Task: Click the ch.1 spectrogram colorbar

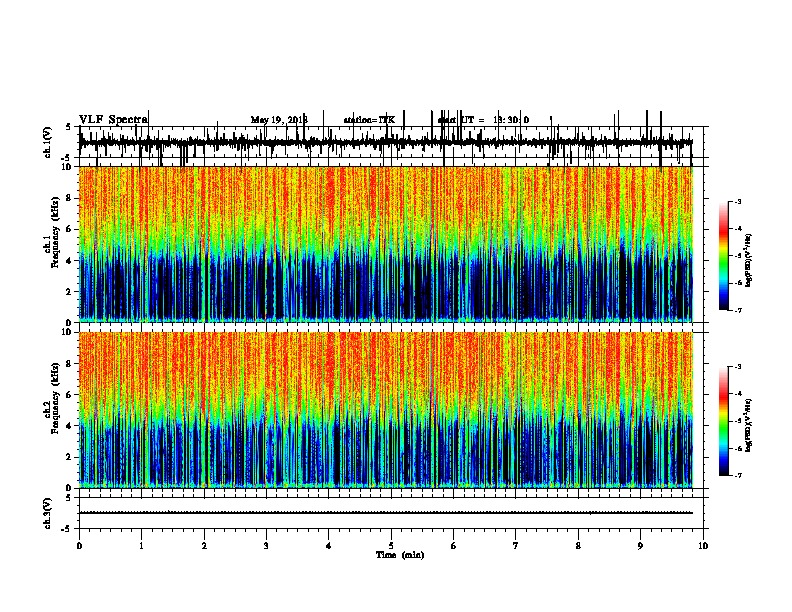Action: pyautogui.click(x=724, y=256)
